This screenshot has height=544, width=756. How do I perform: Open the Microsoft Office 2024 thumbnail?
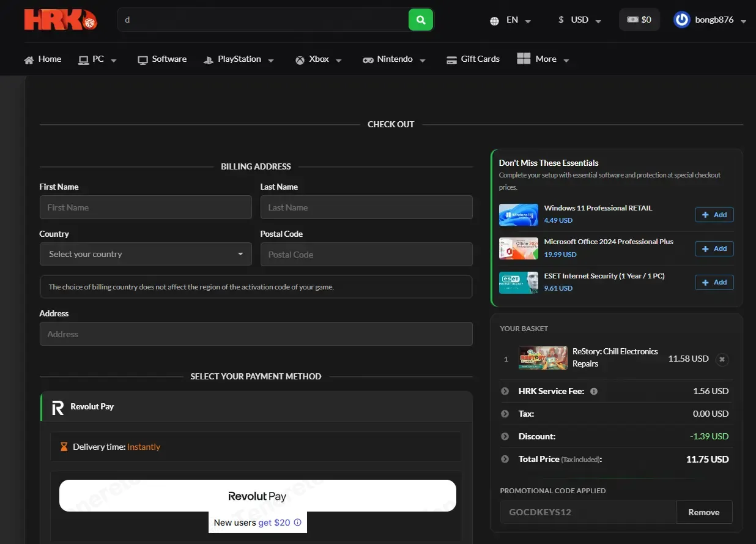click(x=519, y=248)
